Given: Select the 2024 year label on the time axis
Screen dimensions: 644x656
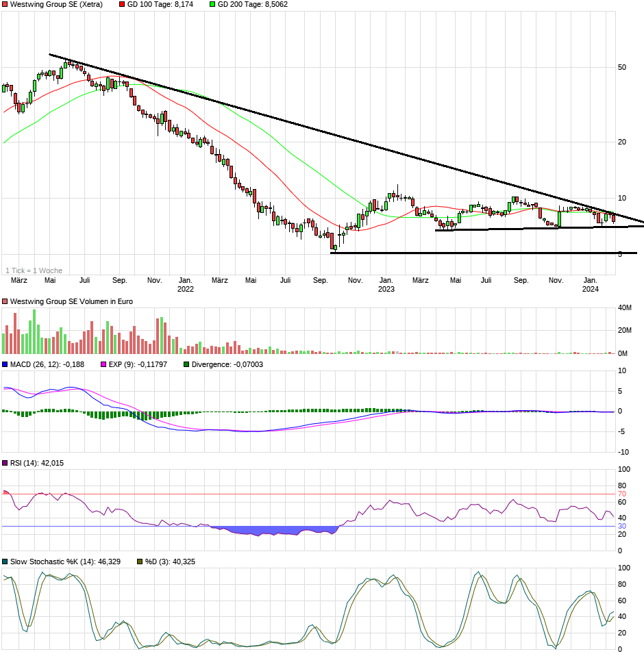Looking at the screenshot, I should pos(591,289).
